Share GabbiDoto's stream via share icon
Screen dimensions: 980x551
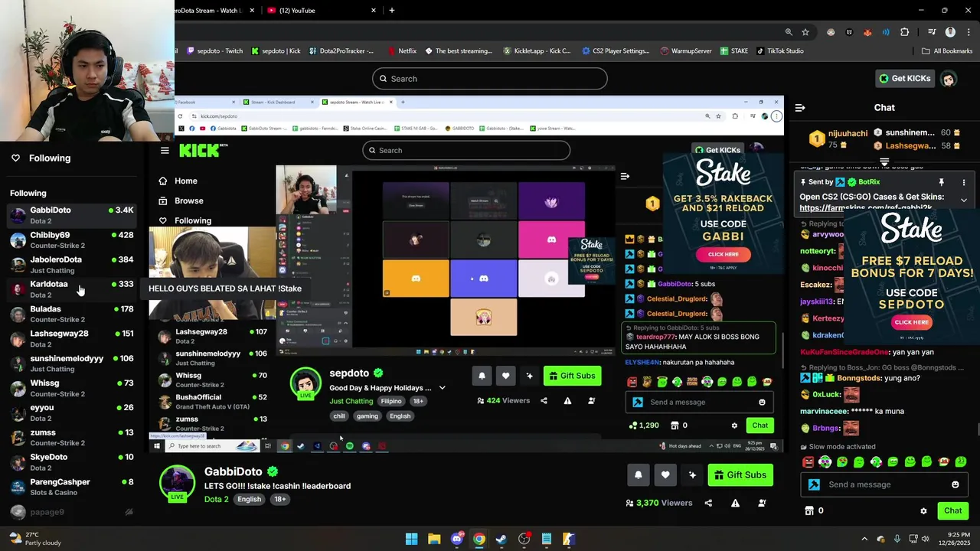click(x=708, y=503)
